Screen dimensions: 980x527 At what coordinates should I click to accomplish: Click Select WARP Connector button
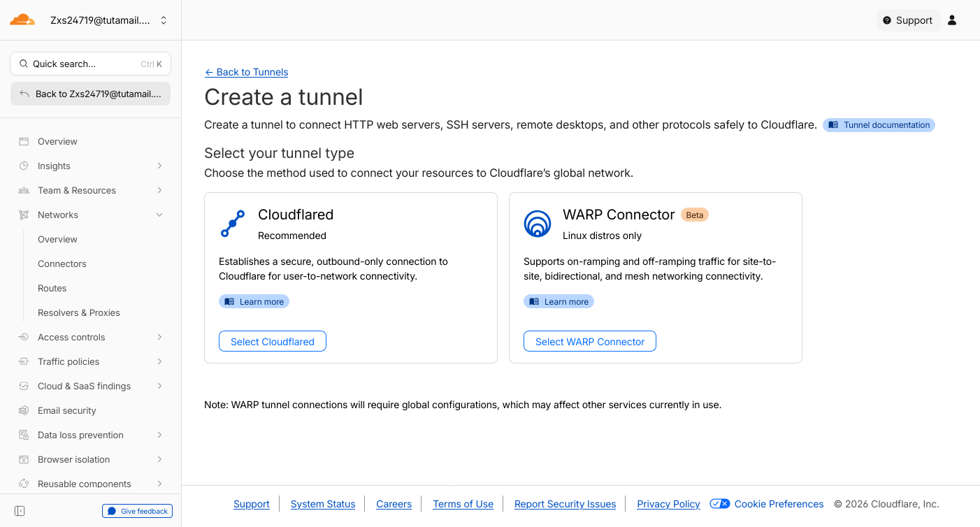590,342
